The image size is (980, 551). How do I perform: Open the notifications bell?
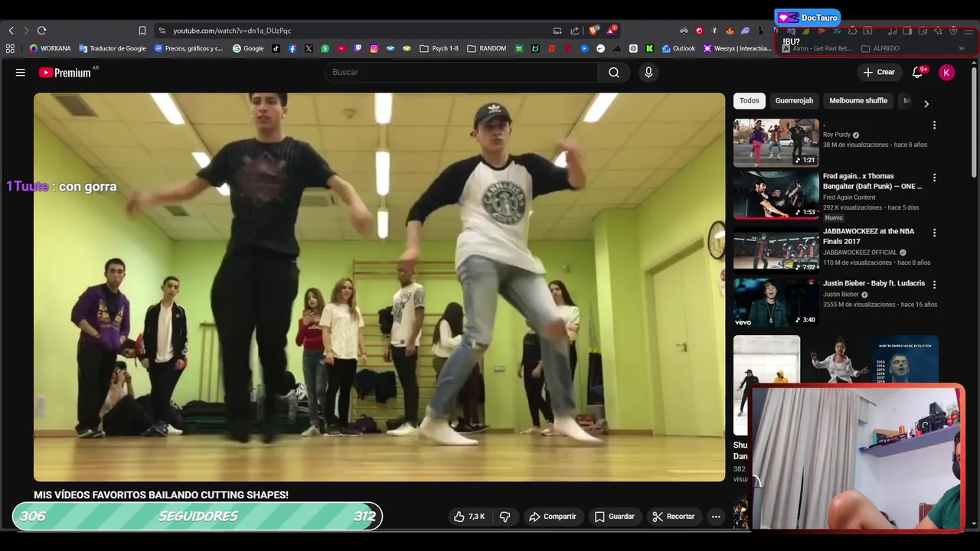coord(917,72)
